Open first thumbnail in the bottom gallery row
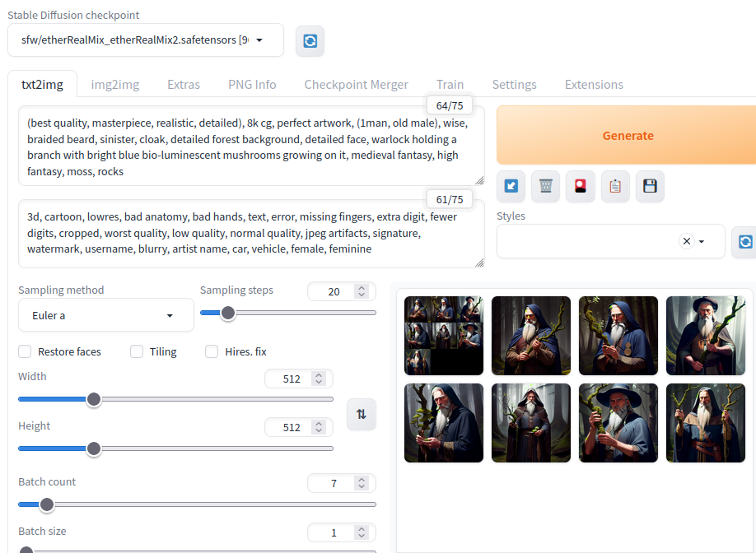Screen dimensions: 756x553 click(x=444, y=423)
